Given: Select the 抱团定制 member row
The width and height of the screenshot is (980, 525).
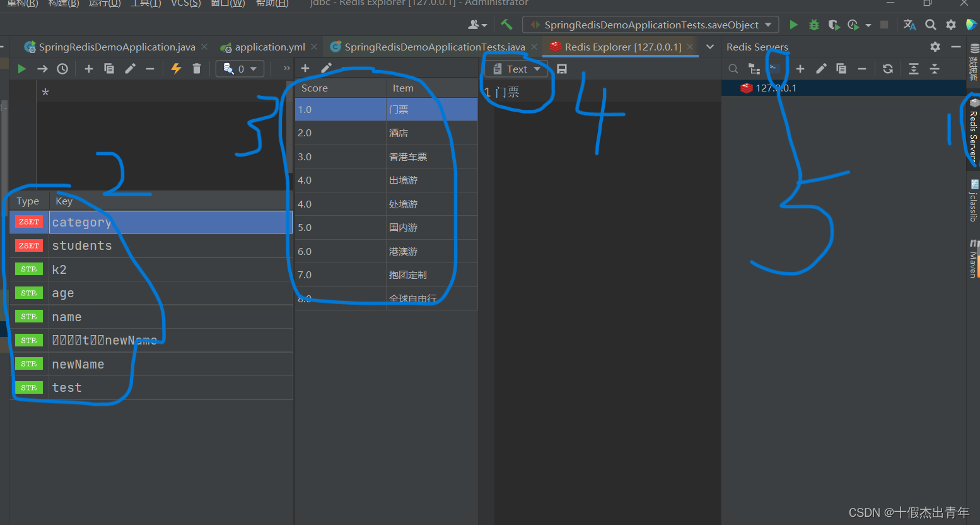Looking at the screenshot, I should pos(386,275).
